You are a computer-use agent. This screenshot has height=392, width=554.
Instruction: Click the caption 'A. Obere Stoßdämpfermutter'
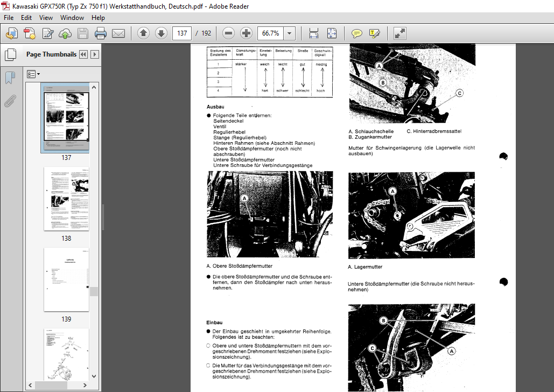(240, 266)
